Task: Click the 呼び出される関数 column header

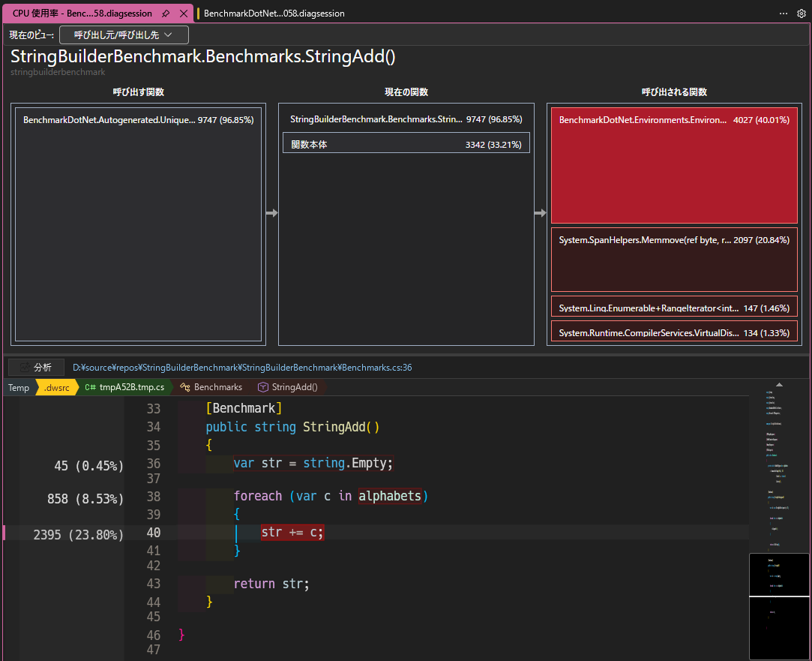Action: [x=674, y=92]
